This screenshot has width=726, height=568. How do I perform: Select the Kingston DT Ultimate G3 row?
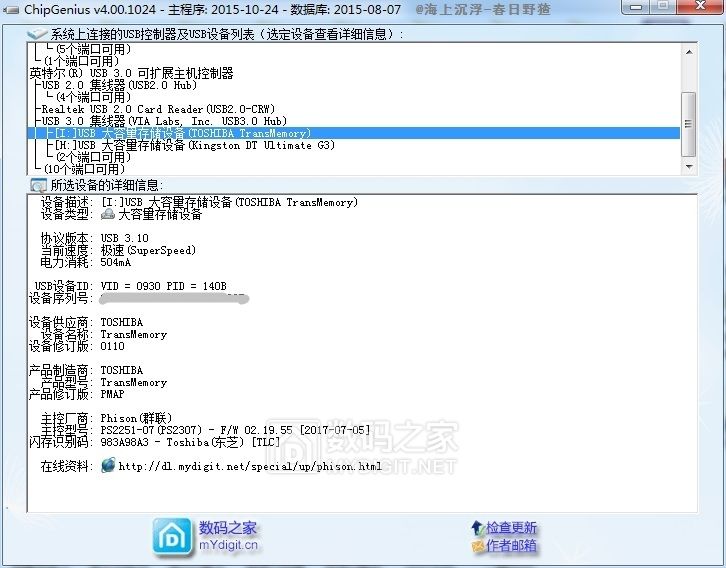[x=195, y=145]
